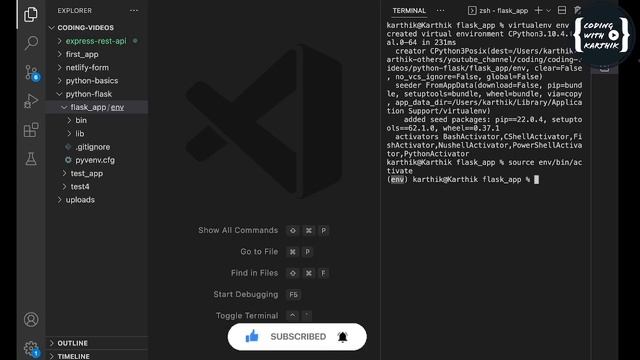The image size is (640, 360).
Task: Open the Accounts icon
Action: point(31,320)
